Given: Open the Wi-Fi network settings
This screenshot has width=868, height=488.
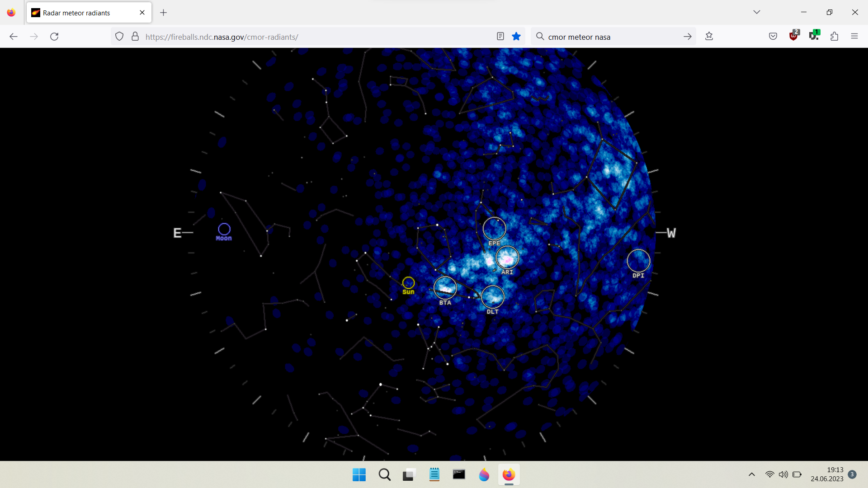Looking at the screenshot, I should (769, 474).
